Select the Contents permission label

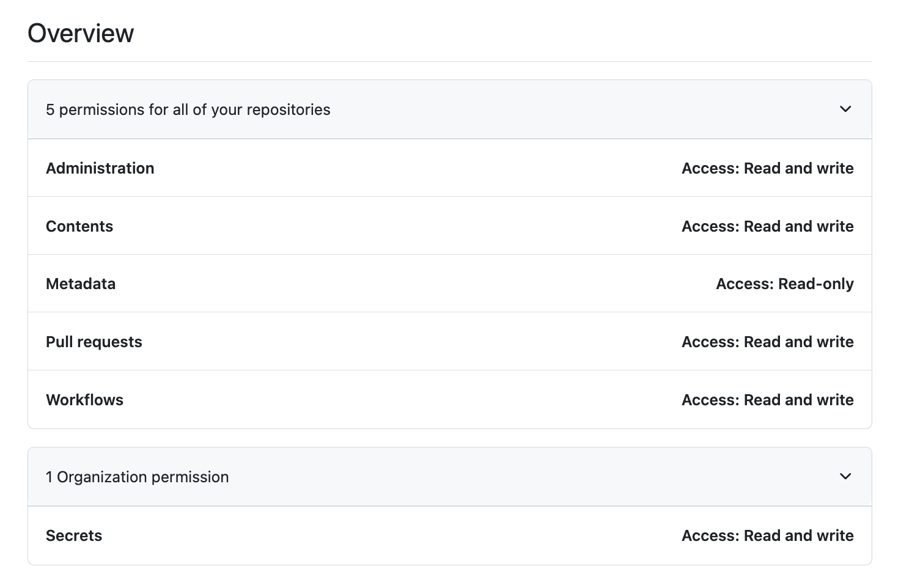tap(79, 226)
